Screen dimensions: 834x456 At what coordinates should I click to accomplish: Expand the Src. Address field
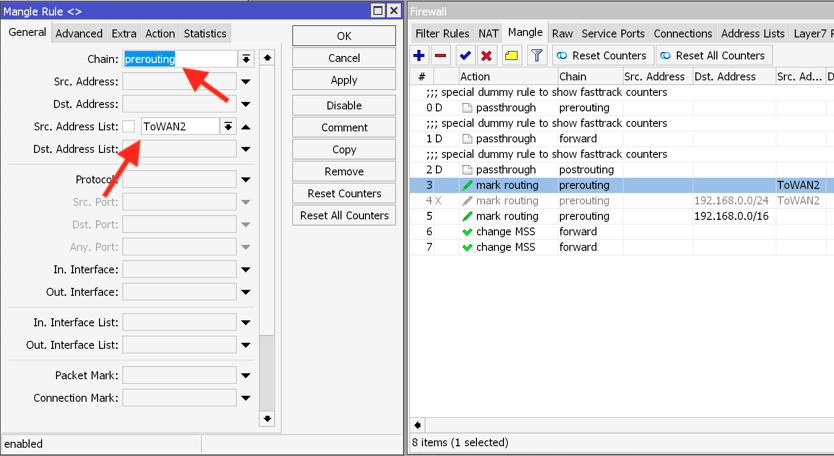[x=246, y=82]
